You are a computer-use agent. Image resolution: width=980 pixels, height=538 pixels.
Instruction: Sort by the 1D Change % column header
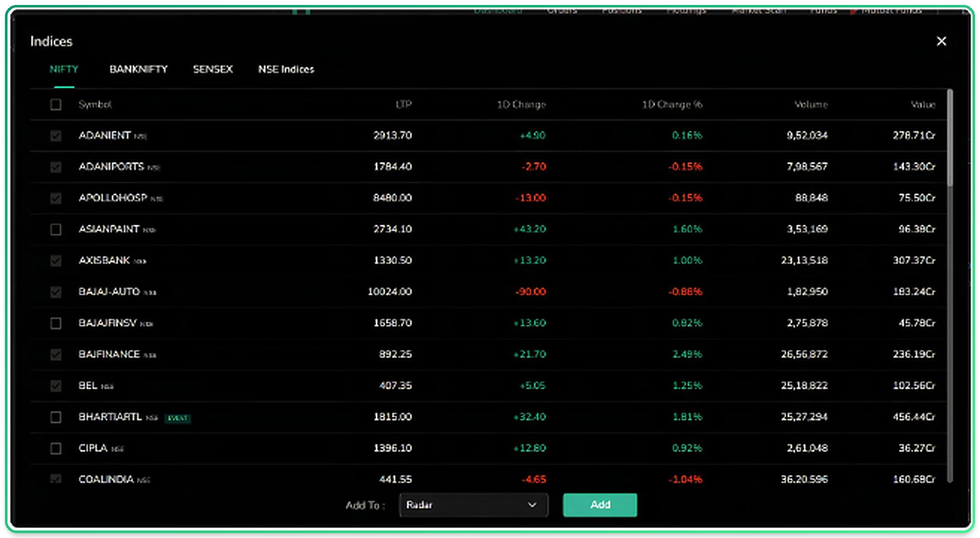pyautogui.click(x=672, y=104)
